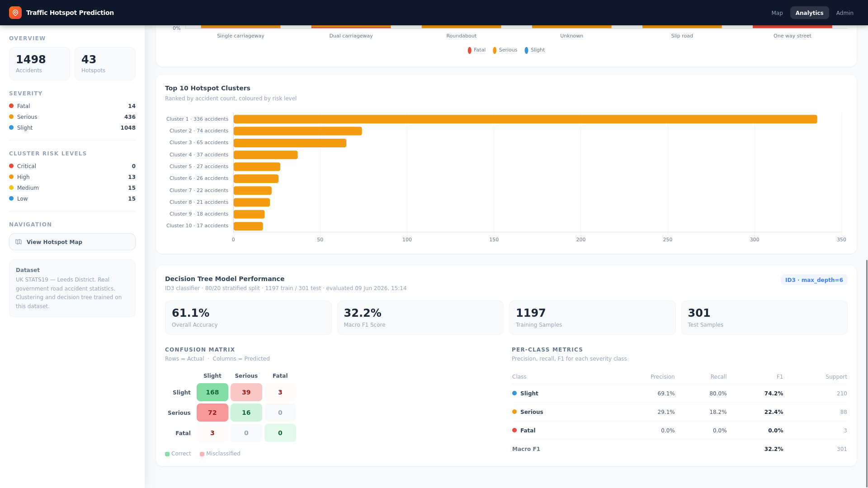Viewport: 868px width, 488px height.
Task: Click the Cluster 1 bar with 336 accidents
Action: 525,119
